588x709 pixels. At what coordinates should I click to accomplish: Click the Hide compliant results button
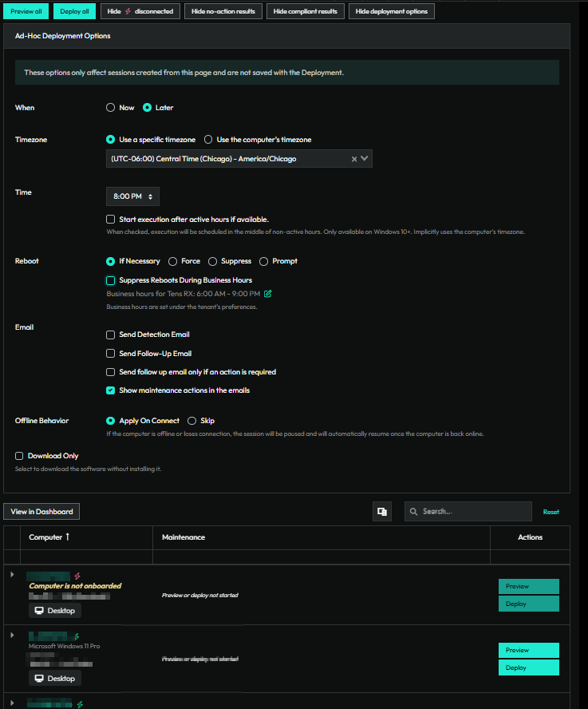(x=305, y=11)
